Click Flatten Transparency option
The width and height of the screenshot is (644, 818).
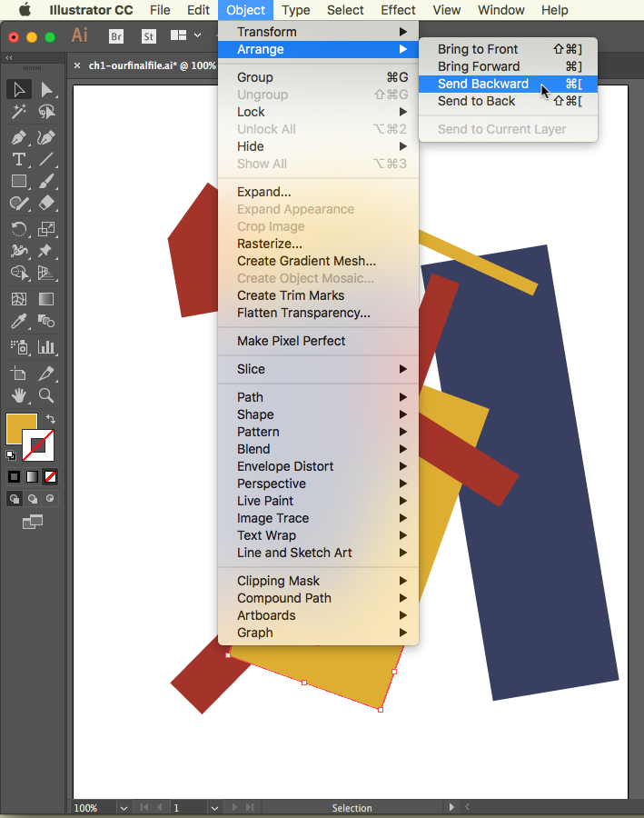pyautogui.click(x=303, y=313)
